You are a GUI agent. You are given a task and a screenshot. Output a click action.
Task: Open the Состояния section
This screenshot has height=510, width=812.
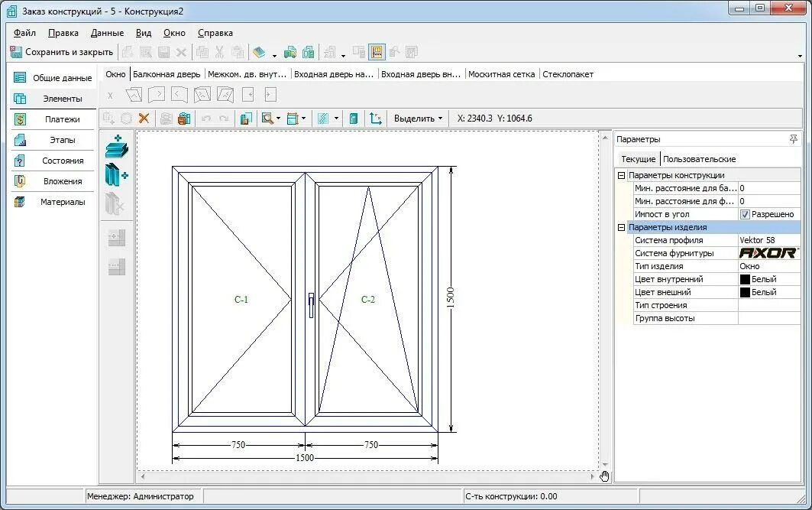[x=52, y=161]
